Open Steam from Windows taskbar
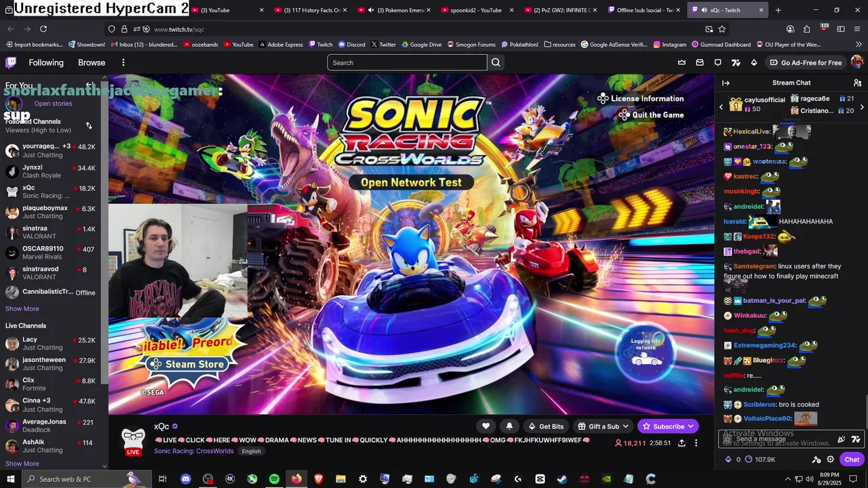This screenshot has width=868, height=488. pos(562,479)
